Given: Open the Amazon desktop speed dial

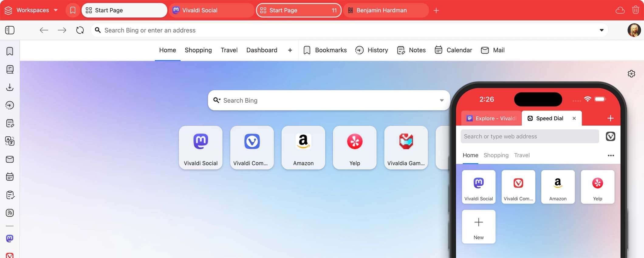Looking at the screenshot, I should click(303, 148).
